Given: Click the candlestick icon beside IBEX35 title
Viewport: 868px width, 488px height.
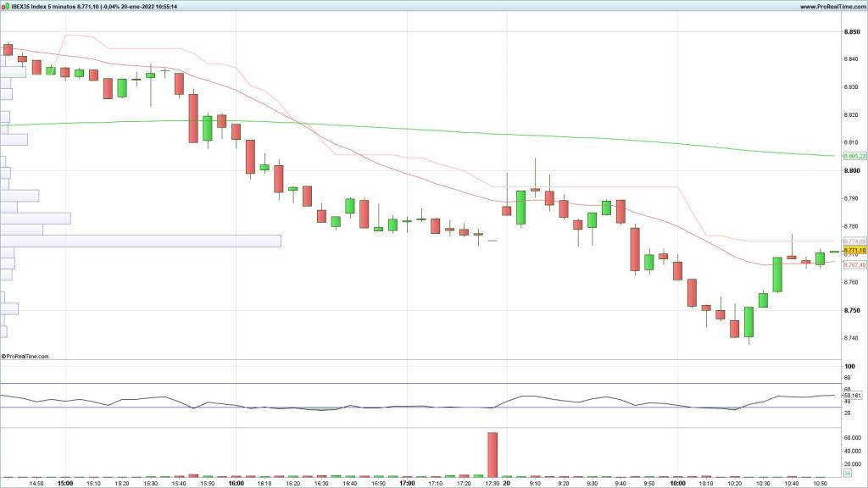Looking at the screenshot, I should (5, 6).
